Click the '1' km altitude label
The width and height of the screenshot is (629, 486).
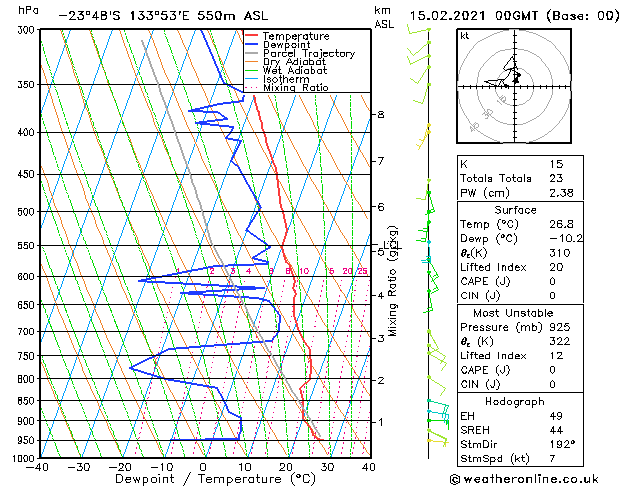click(x=381, y=422)
